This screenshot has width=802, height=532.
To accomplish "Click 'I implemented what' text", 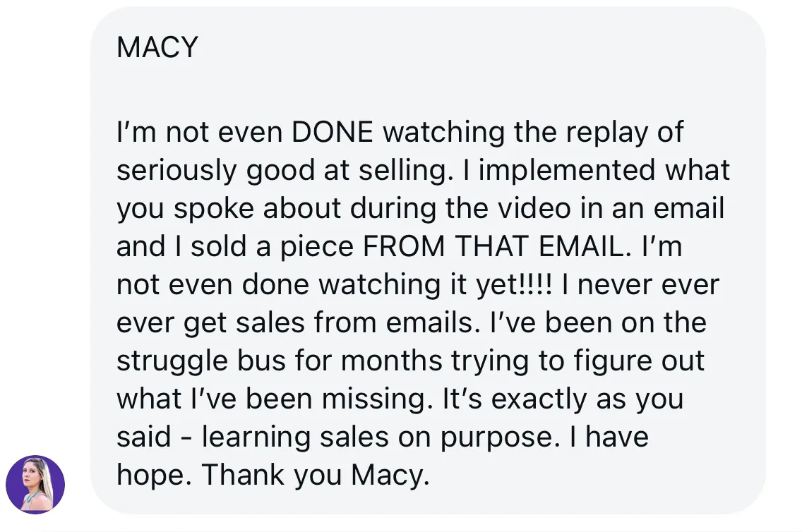I will tap(604, 170).
